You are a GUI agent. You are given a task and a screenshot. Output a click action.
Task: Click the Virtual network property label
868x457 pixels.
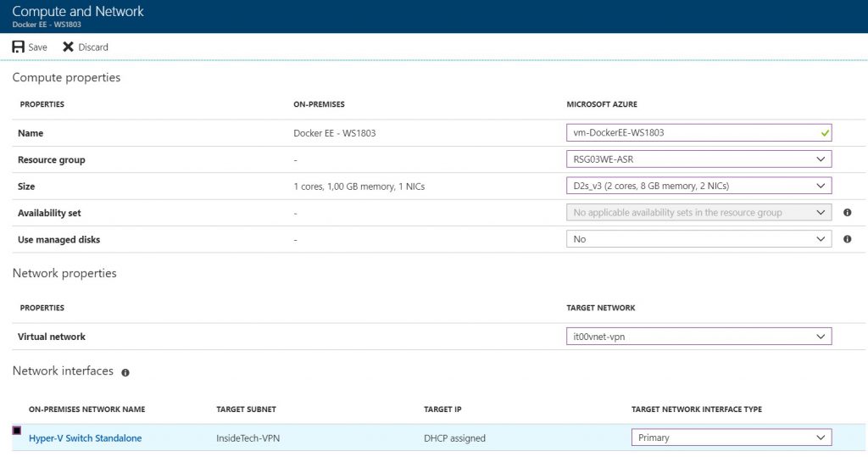52,337
